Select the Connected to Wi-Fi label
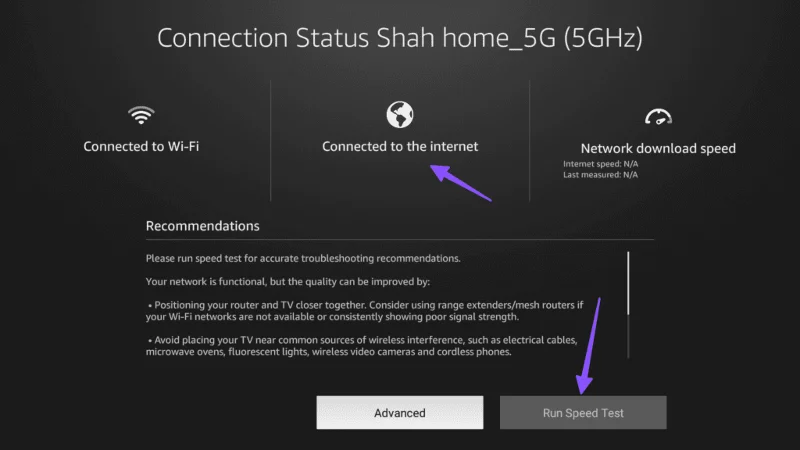The image size is (800, 450). [x=141, y=146]
